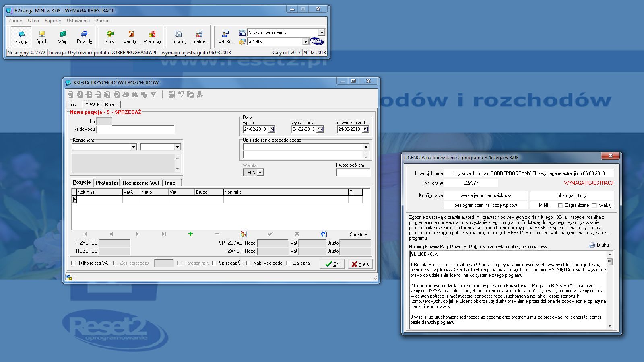The image size is (644, 362).
Task: Click the printer icon in Księga toolbar
Action: (126, 95)
